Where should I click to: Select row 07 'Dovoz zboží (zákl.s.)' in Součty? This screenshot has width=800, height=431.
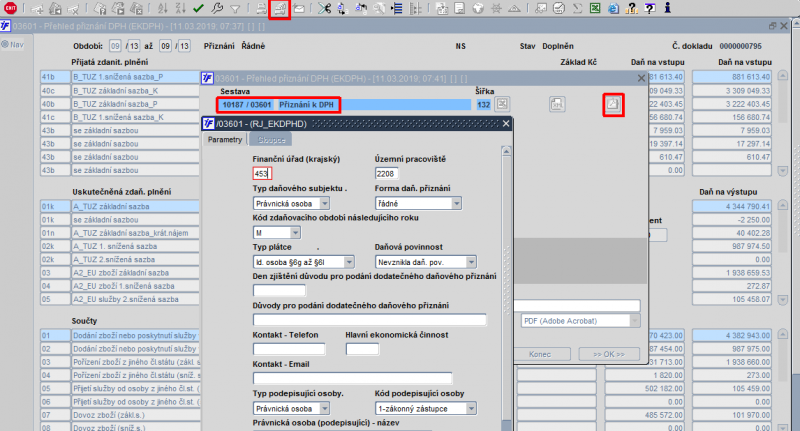[x=119, y=415]
